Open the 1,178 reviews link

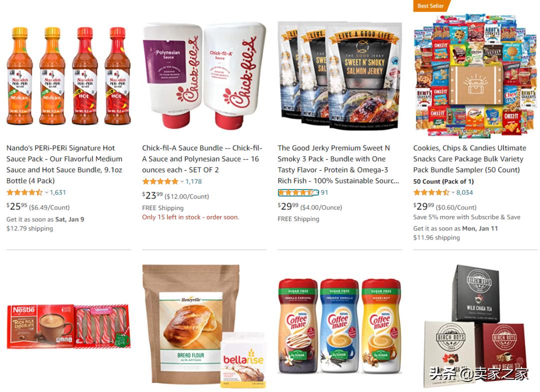[x=193, y=181]
